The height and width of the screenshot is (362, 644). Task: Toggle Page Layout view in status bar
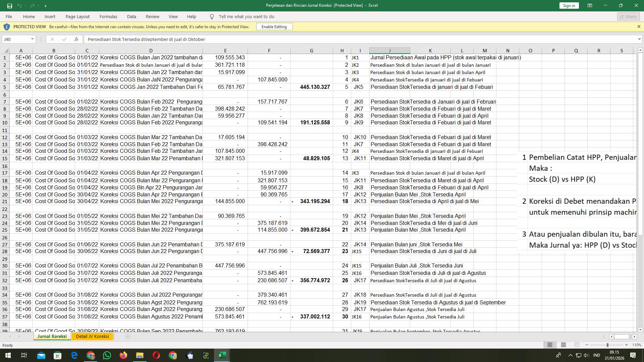(563, 345)
